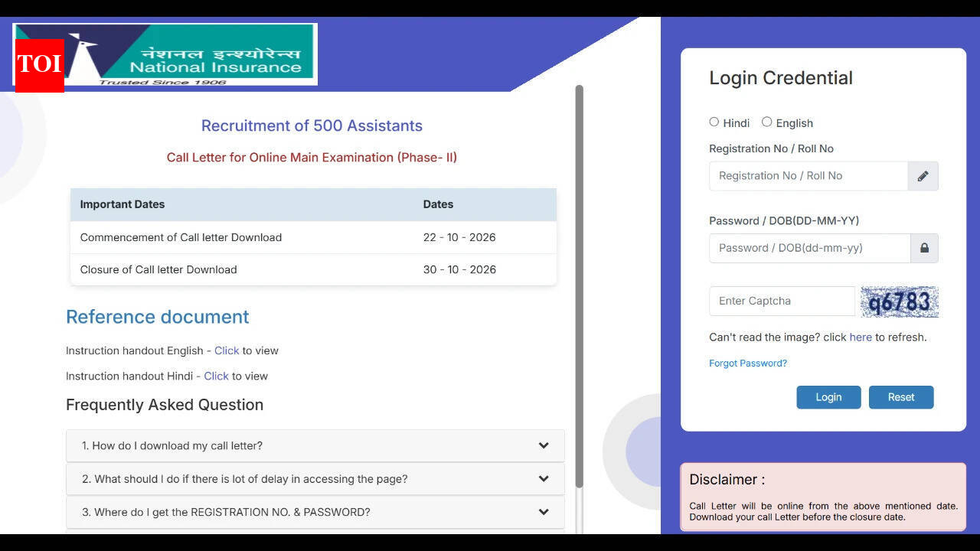The height and width of the screenshot is (551, 980).
Task: Click the pencil icon beside Registration No field
Action: tap(923, 176)
